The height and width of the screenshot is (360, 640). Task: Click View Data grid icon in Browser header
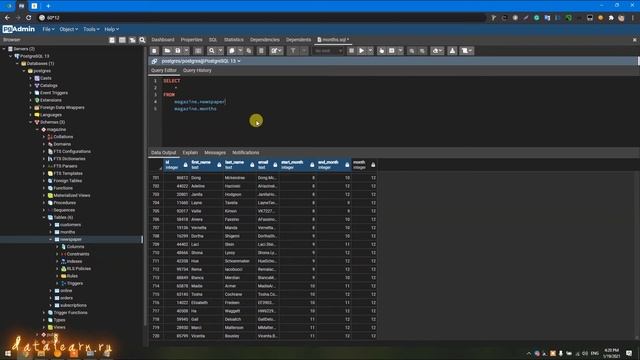click(x=122, y=40)
